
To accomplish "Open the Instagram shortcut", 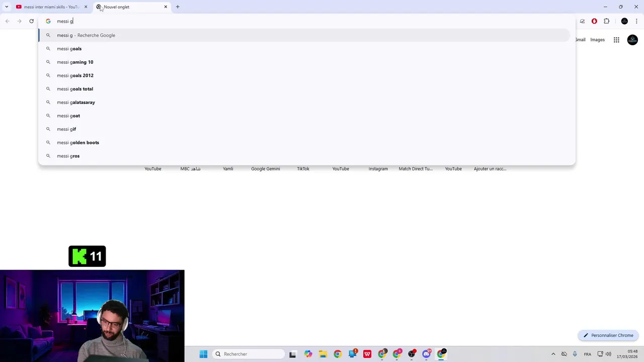I will click(378, 169).
